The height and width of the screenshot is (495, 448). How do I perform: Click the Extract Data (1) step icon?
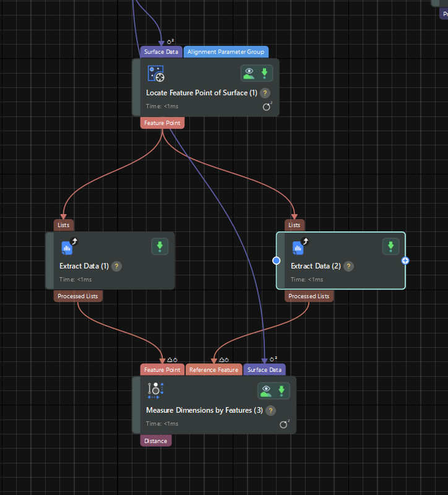67,247
